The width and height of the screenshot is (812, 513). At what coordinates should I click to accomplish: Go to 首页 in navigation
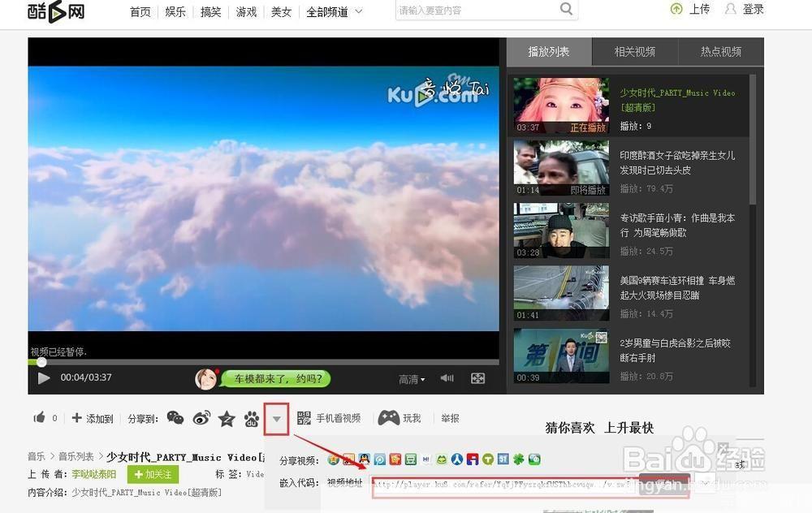(x=140, y=11)
